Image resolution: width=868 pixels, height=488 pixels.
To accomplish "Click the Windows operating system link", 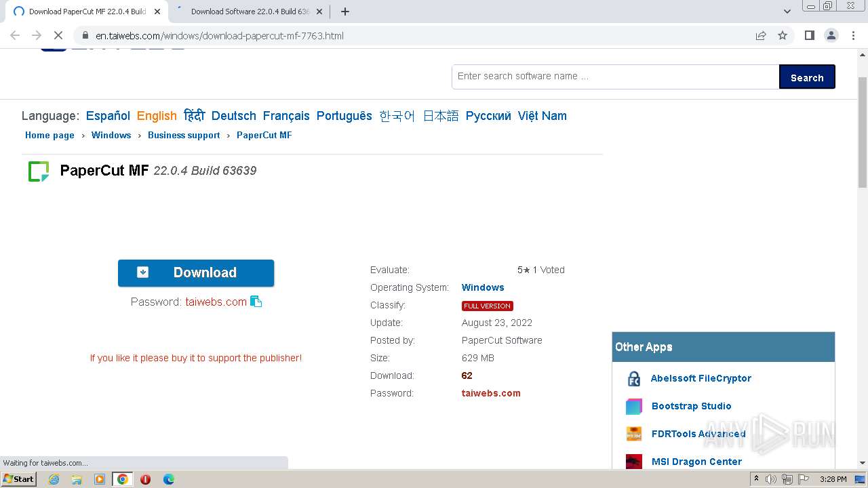I will point(483,287).
